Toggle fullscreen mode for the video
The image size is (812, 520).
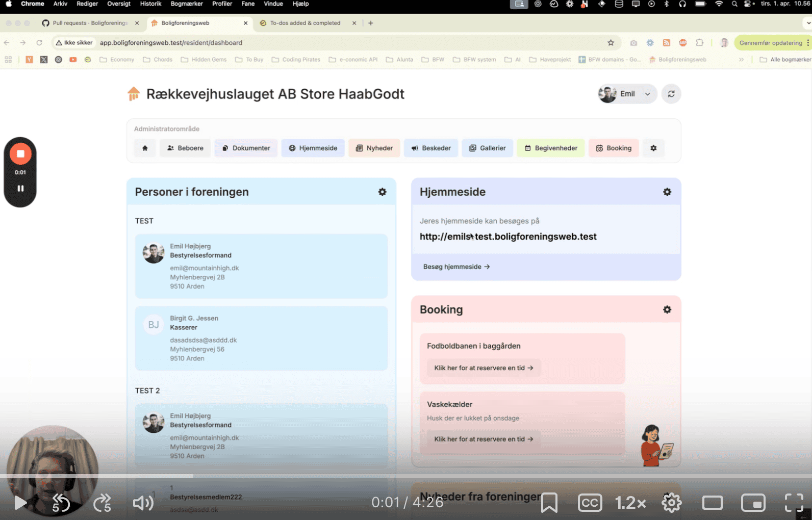click(x=794, y=503)
